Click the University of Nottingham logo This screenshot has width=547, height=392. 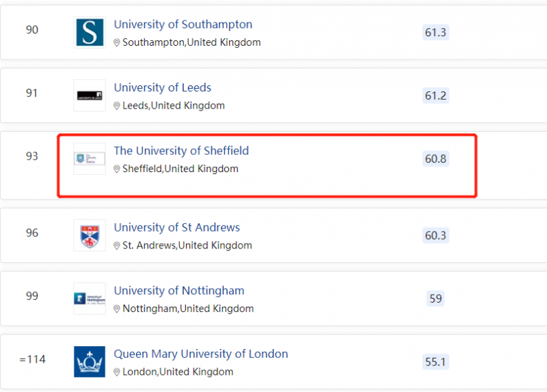pos(90,298)
